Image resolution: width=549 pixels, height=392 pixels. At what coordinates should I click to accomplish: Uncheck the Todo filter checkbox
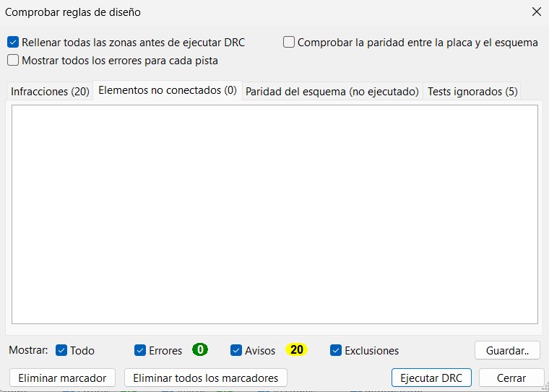61,350
